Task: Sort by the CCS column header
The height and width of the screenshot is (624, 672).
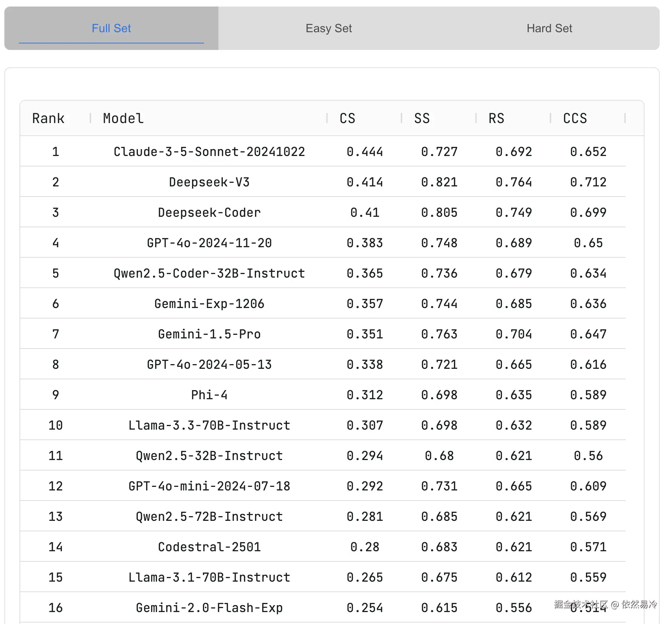Action: point(575,118)
